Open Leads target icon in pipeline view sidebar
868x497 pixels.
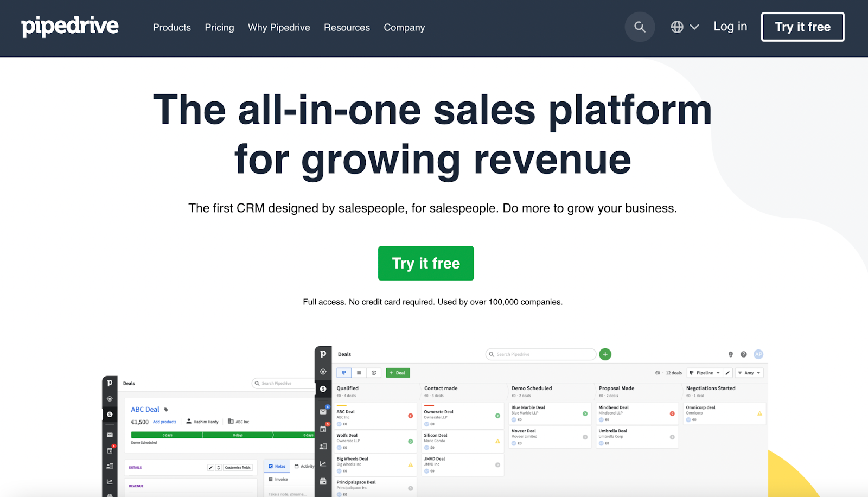pyautogui.click(x=323, y=372)
